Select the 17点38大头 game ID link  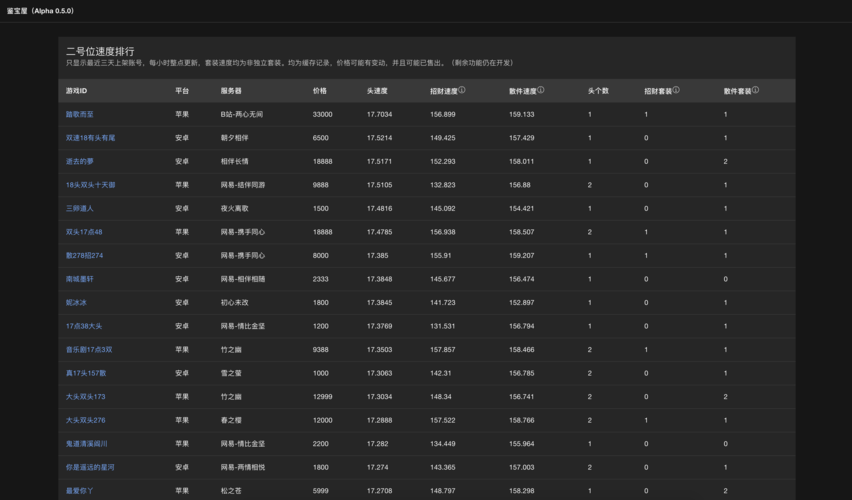(x=85, y=326)
